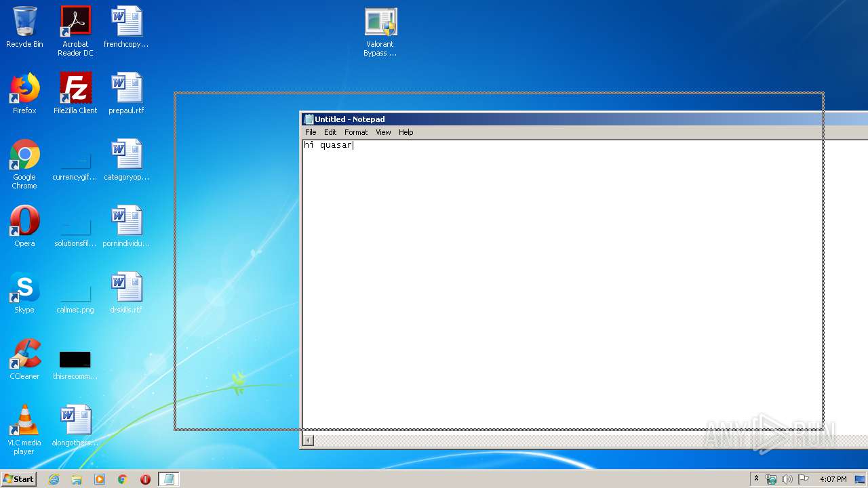Click the Untitled - Notepad title bar
The image size is (868, 488).
tap(585, 119)
